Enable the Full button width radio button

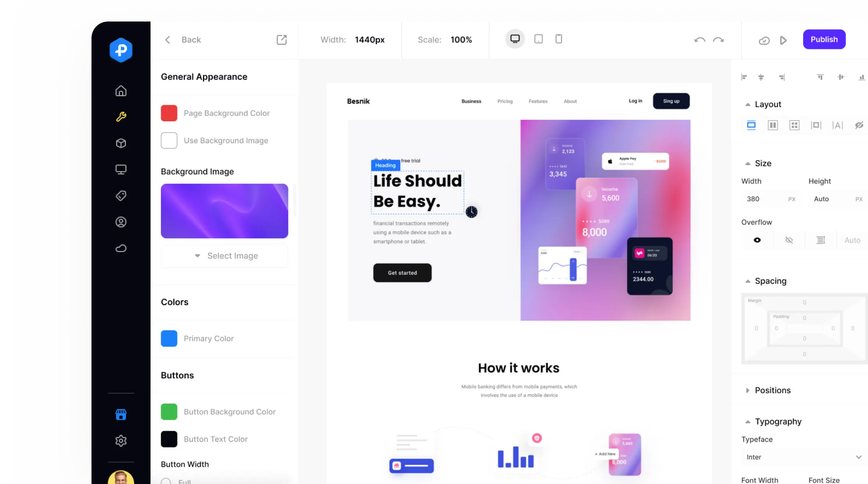pyautogui.click(x=165, y=481)
